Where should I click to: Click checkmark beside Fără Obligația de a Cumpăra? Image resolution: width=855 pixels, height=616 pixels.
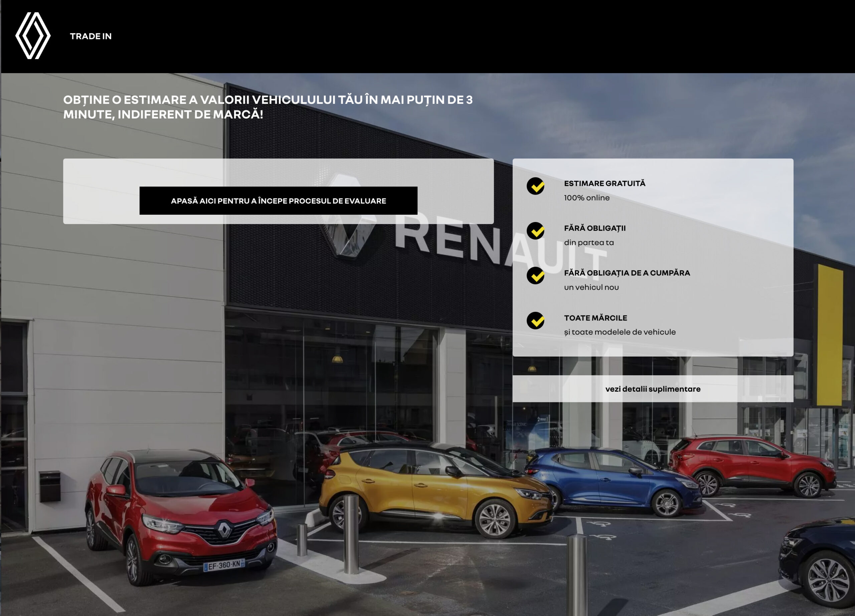point(535,276)
